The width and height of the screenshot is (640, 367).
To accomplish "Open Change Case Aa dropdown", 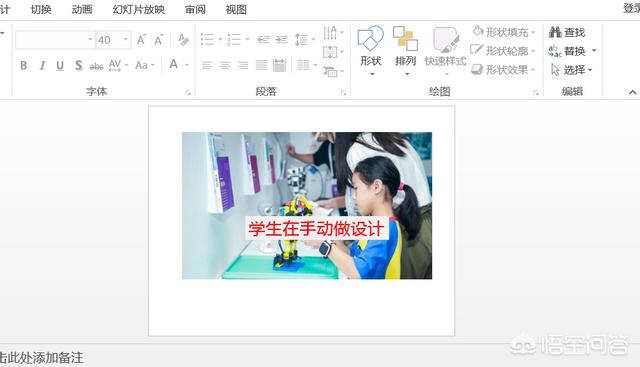I will point(144,65).
